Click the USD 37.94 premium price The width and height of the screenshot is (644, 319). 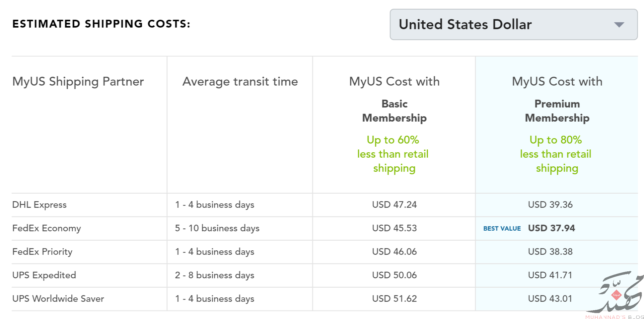(x=551, y=228)
